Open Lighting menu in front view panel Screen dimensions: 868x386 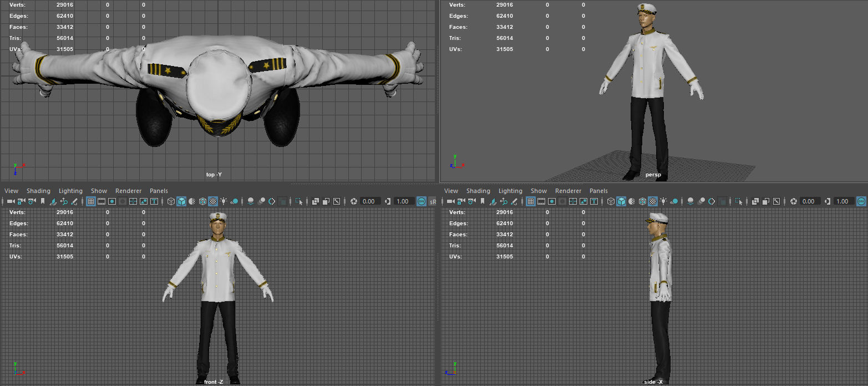70,191
